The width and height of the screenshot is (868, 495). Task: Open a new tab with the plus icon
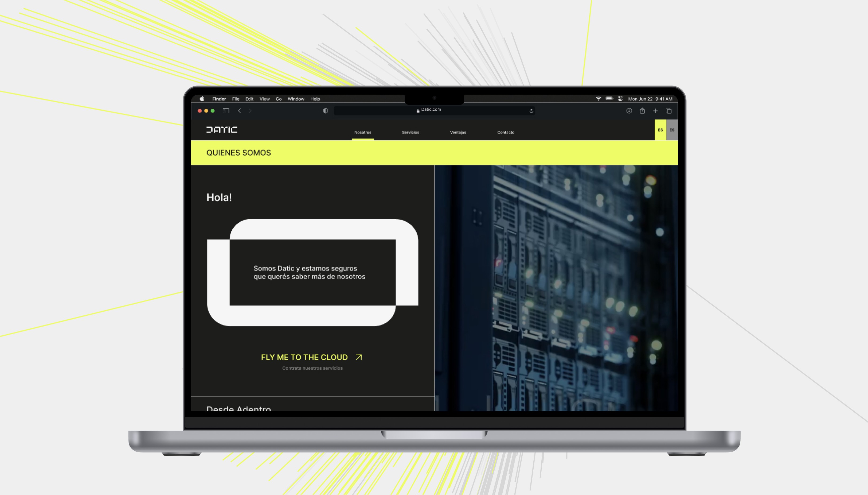pyautogui.click(x=655, y=111)
